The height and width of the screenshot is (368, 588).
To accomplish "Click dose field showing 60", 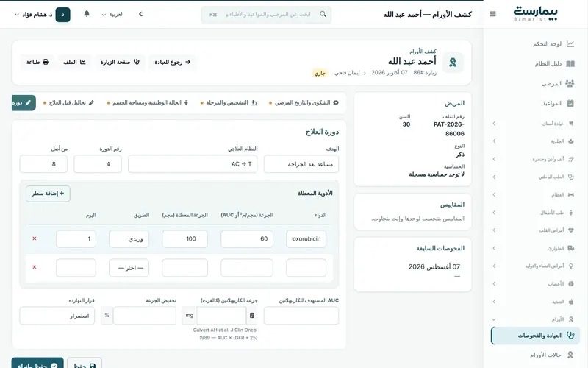I will [x=247, y=238].
